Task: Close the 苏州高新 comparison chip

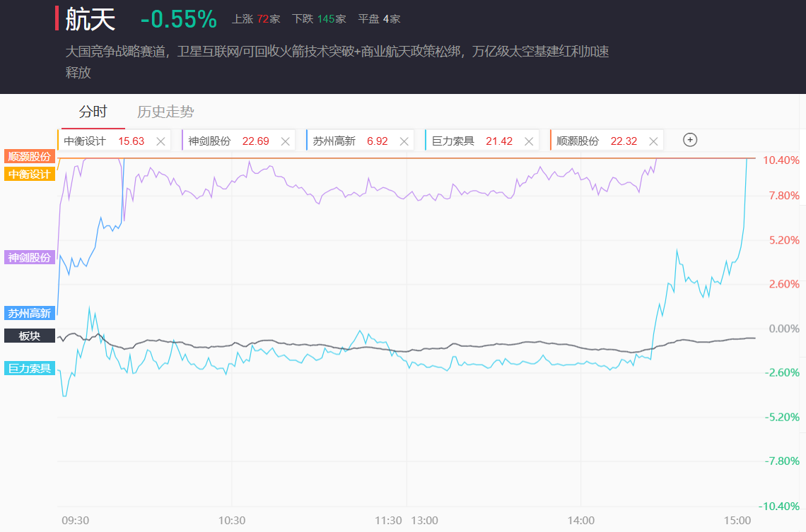Action: (404, 141)
